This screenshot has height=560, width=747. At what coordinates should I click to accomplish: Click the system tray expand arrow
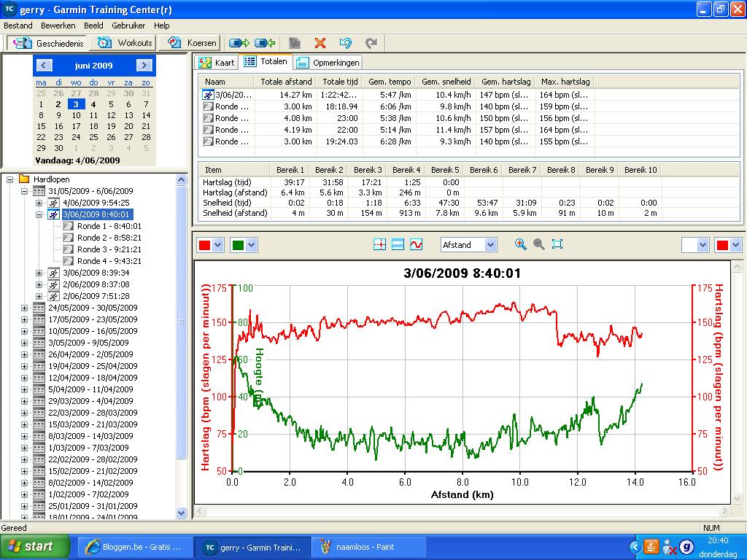pyautogui.click(x=635, y=547)
